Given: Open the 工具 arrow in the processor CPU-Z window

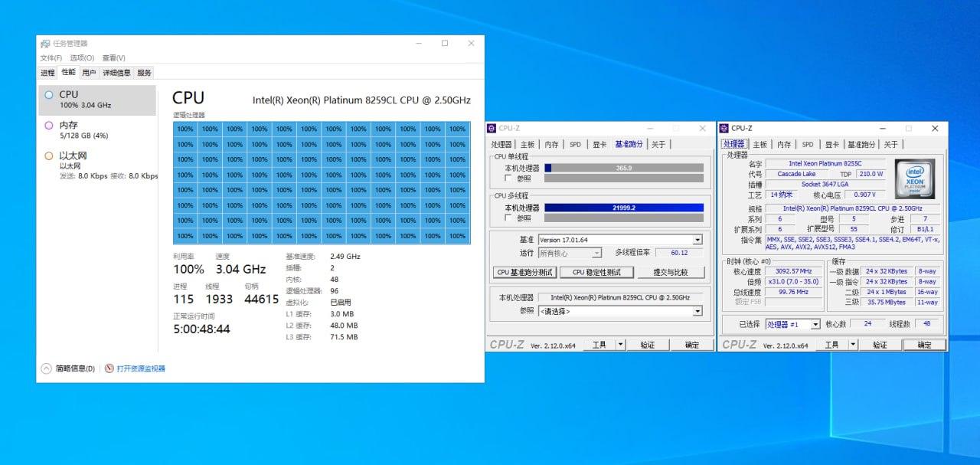Looking at the screenshot, I should click(854, 345).
